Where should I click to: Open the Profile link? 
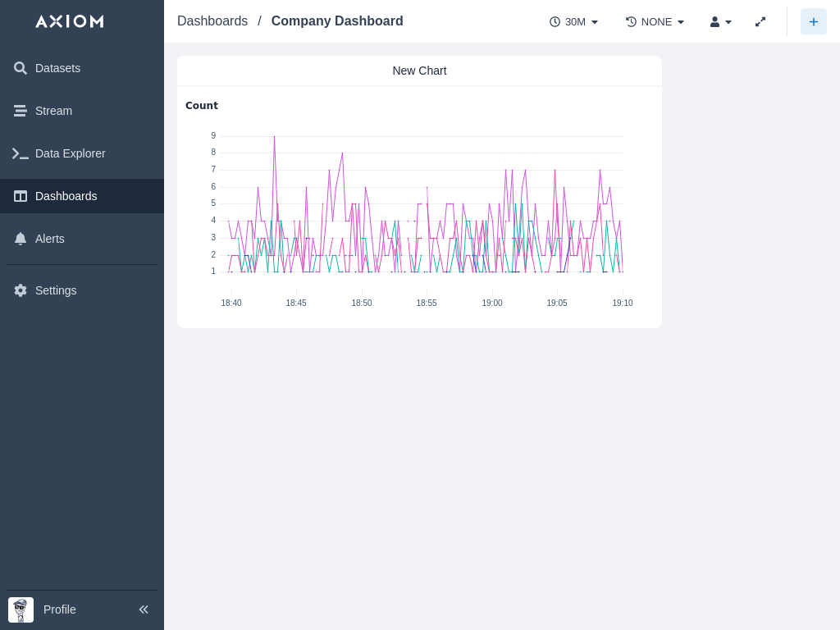[59, 609]
